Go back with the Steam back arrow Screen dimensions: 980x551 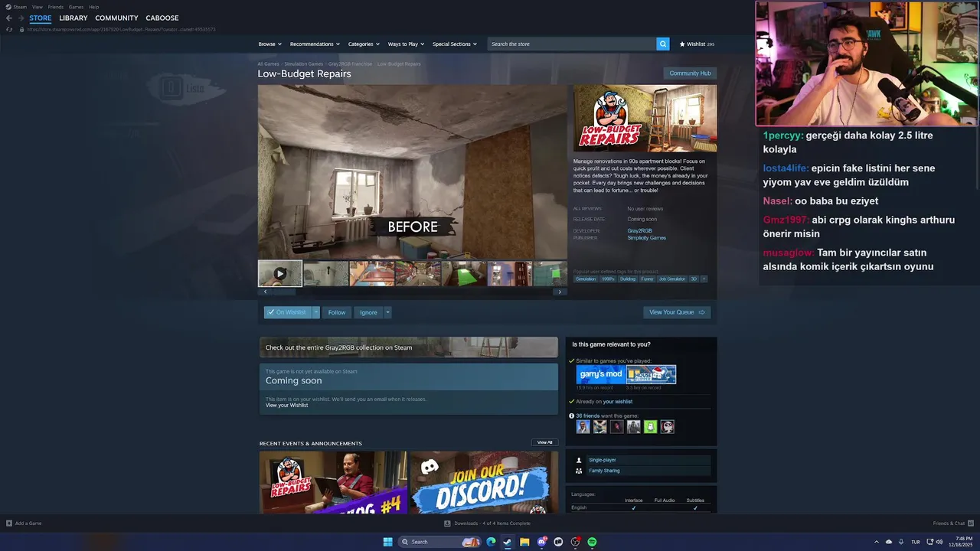tap(9, 18)
